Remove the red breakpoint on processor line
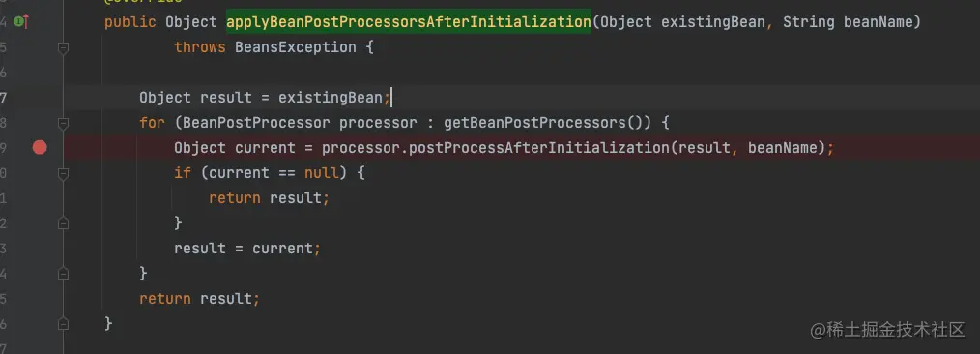The image size is (980, 354). pos(40,148)
